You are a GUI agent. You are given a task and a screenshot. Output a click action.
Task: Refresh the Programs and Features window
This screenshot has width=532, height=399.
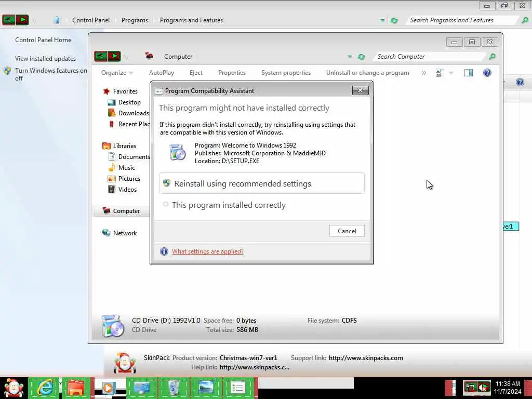click(394, 20)
